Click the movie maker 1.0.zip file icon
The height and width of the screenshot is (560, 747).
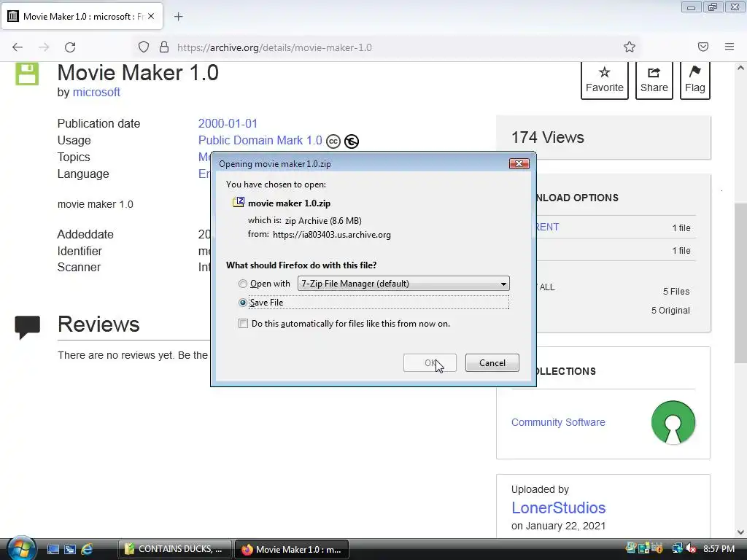click(x=239, y=203)
